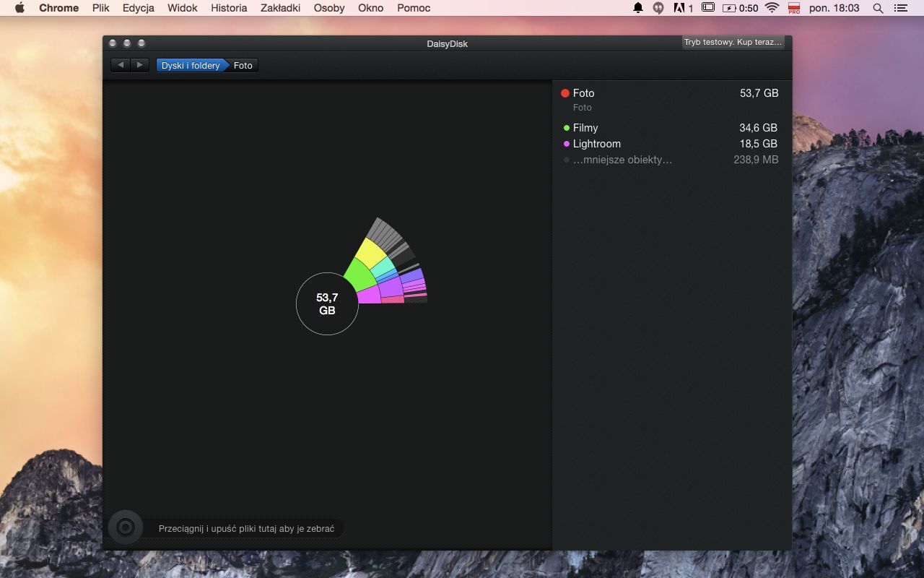The width and height of the screenshot is (924, 578).
Task: Click the display mirroring icon in menu bar
Action: pyautogui.click(x=708, y=8)
